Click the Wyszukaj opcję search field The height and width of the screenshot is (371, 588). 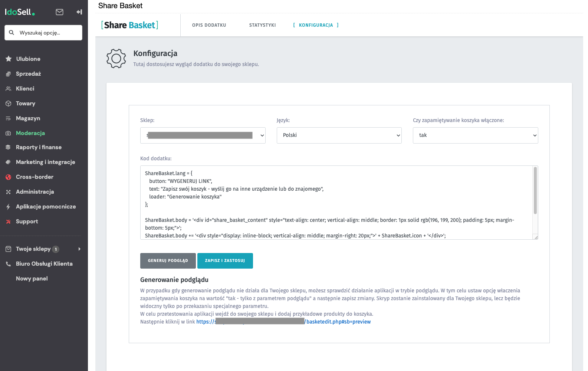tap(43, 33)
